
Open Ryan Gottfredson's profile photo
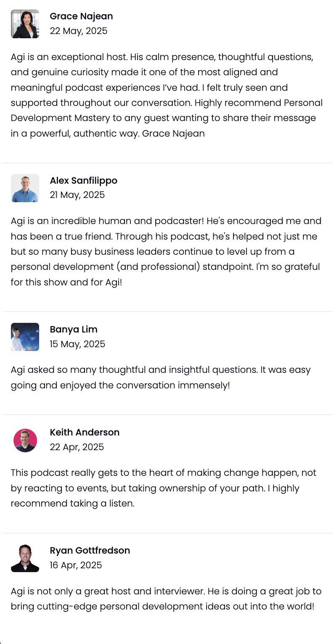[25, 558]
